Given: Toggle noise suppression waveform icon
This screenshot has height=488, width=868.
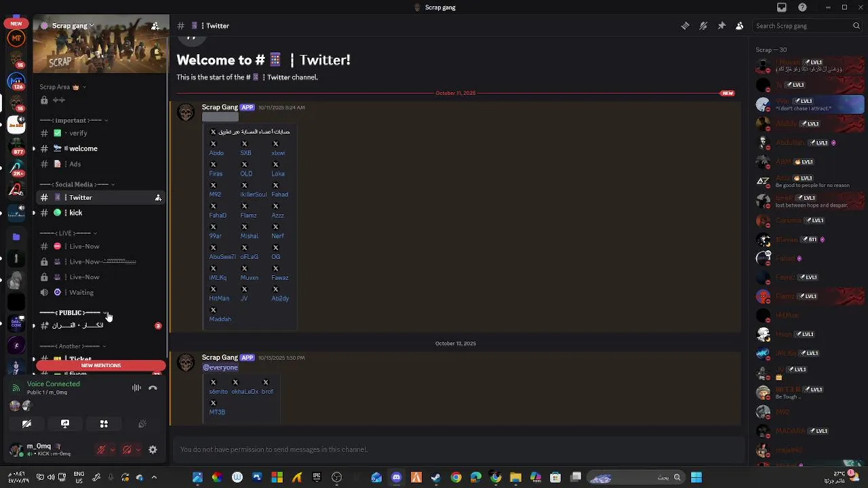Looking at the screenshot, I should coord(136,388).
